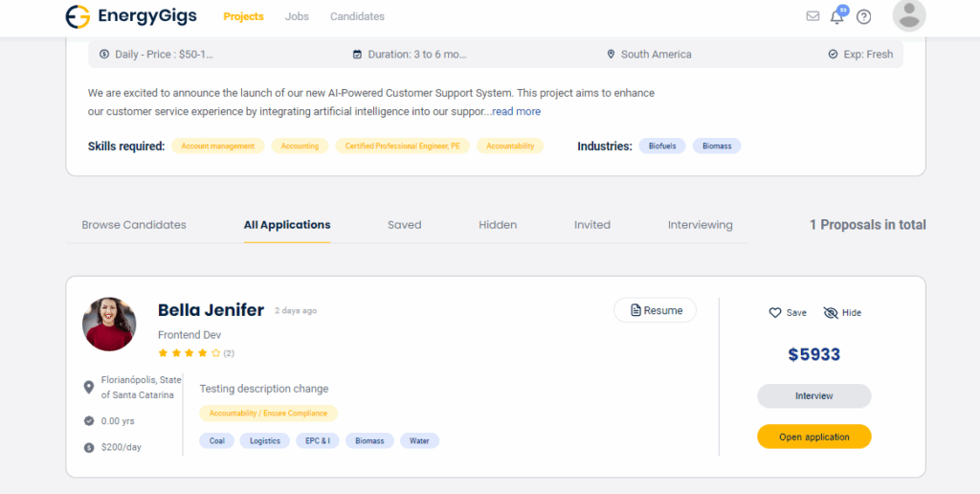980x494 pixels.
Task: Click the star rating for Bella Jenifer
Action: coord(189,353)
